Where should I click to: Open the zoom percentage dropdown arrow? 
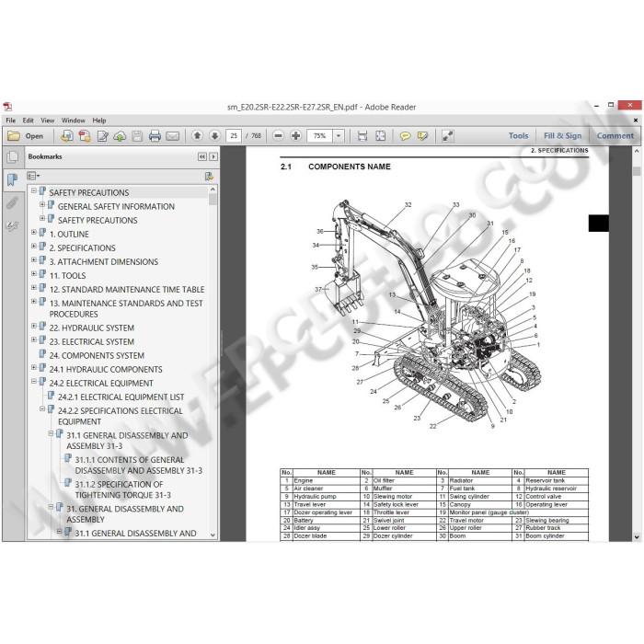click(339, 135)
